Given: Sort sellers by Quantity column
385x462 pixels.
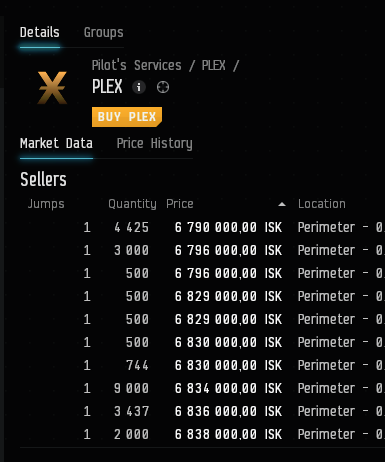Looking at the screenshot, I should point(132,204).
